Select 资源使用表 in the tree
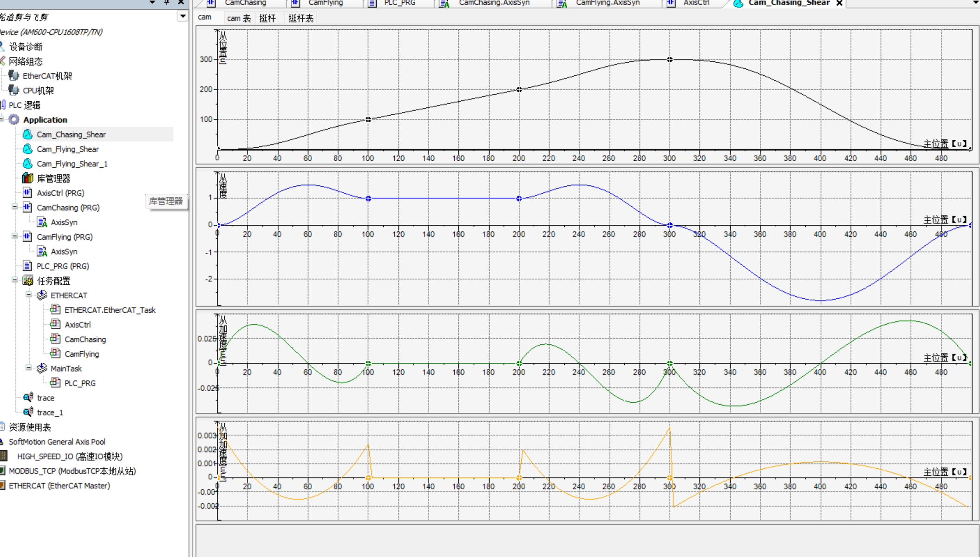The image size is (980, 557). (30, 427)
